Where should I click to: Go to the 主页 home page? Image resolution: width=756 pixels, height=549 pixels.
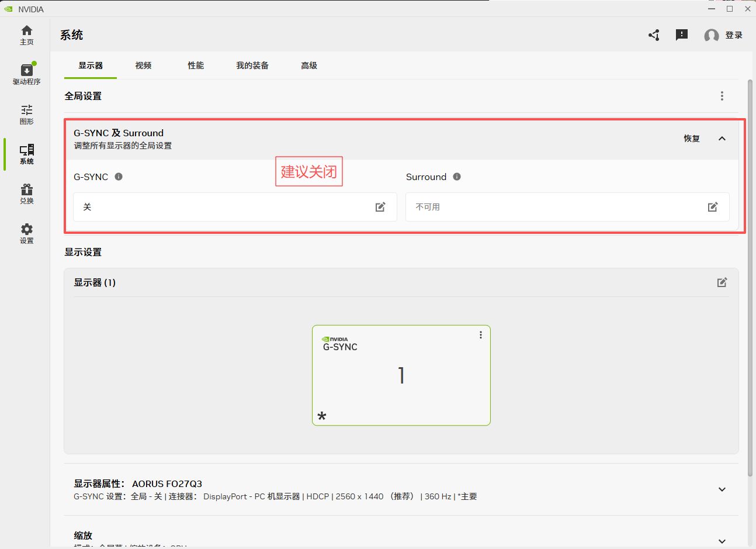[27, 35]
